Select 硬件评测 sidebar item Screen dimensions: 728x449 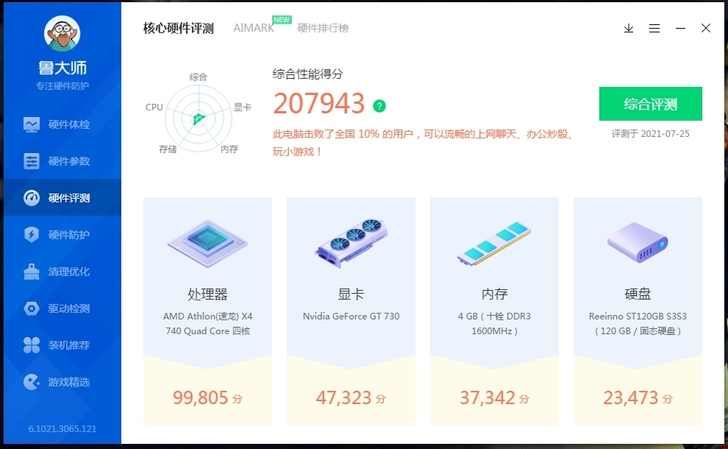(62, 198)
